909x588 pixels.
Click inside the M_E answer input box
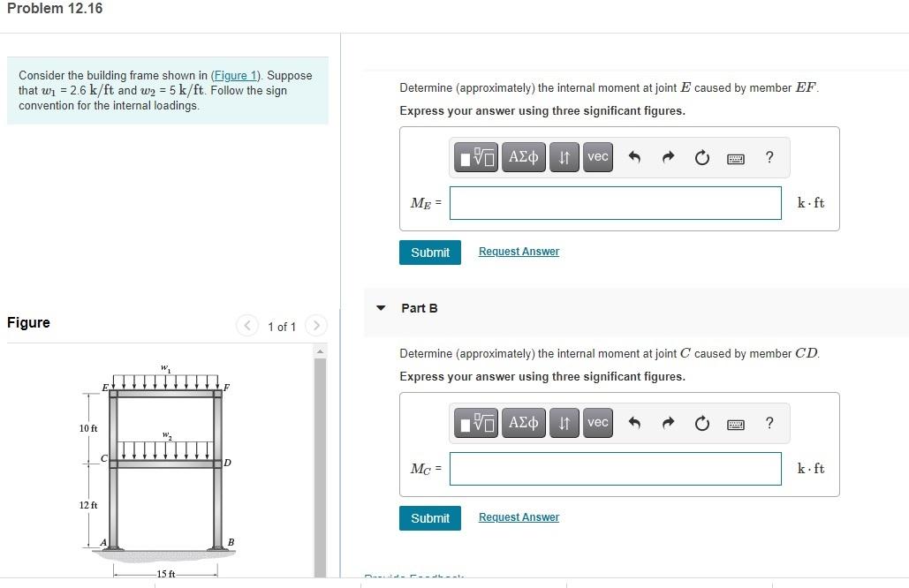tap(615, 202)
